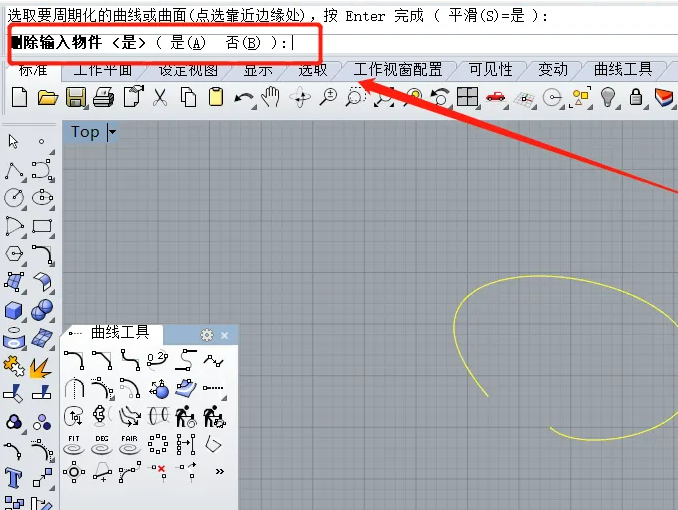Viewport: 678px width, 510px height.
Task: Save the document with the floppy icon
Action: point(76,97)
